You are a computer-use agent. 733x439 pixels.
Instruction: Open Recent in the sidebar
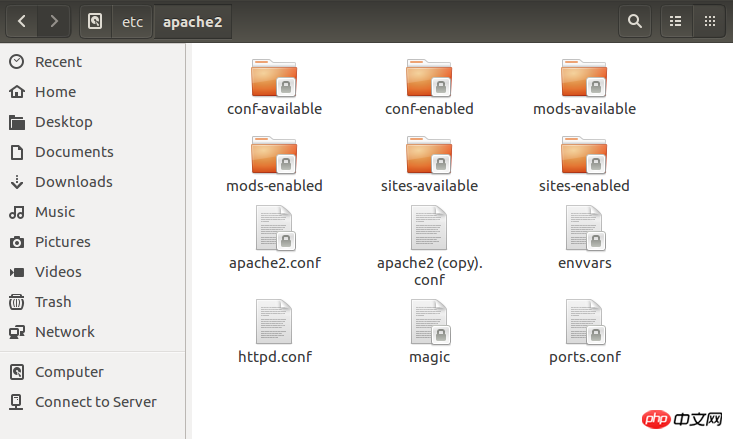click(93, 62)
